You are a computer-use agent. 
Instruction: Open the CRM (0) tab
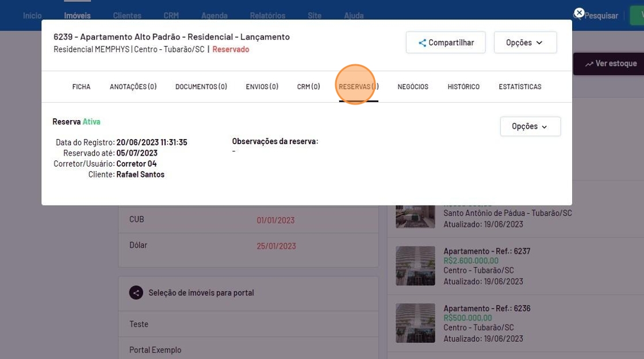pyautogui.click(x=308, y=87)
